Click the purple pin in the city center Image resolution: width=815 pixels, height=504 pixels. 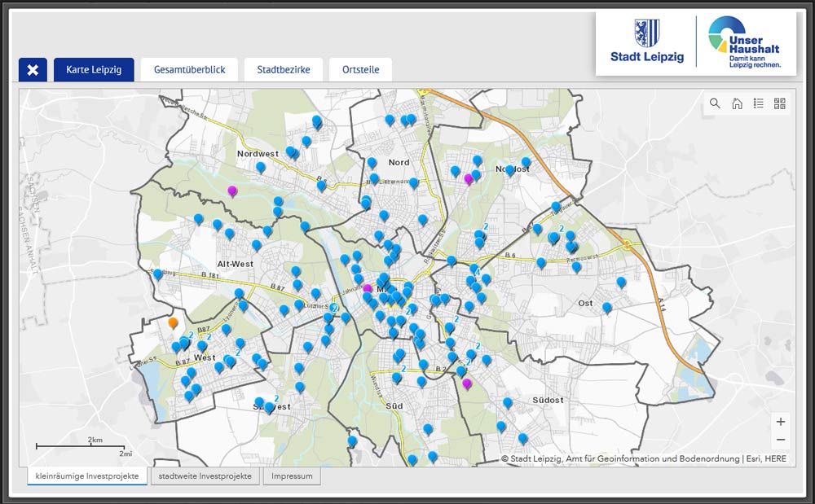click(x=368, y=289)
